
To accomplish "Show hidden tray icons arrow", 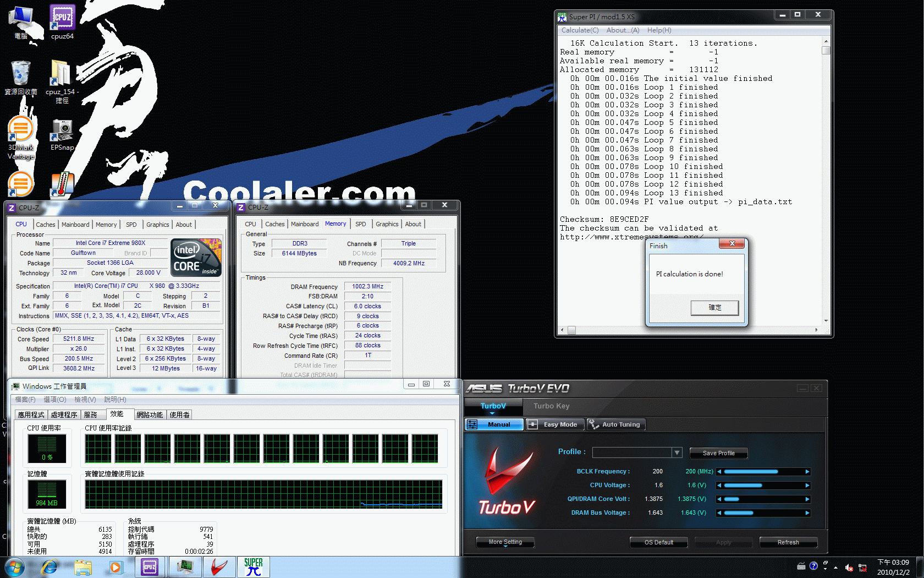I will point(835,568).
